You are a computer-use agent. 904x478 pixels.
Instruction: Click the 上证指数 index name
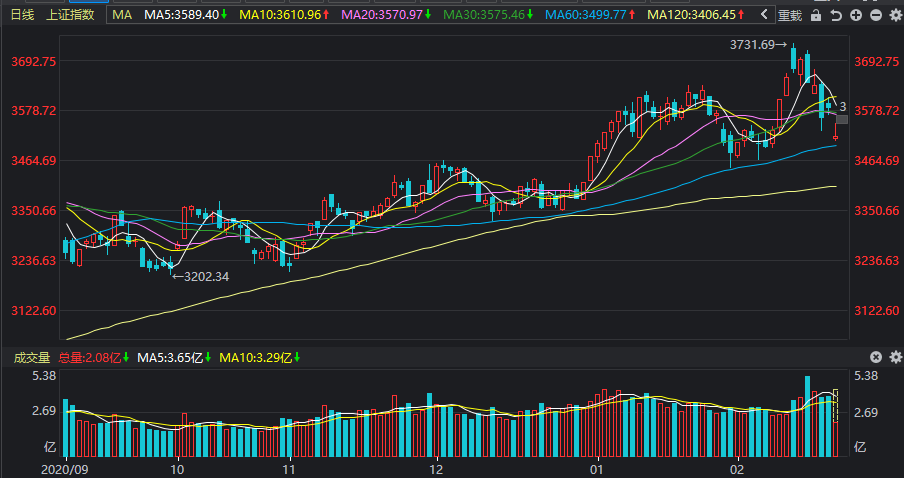70,15
